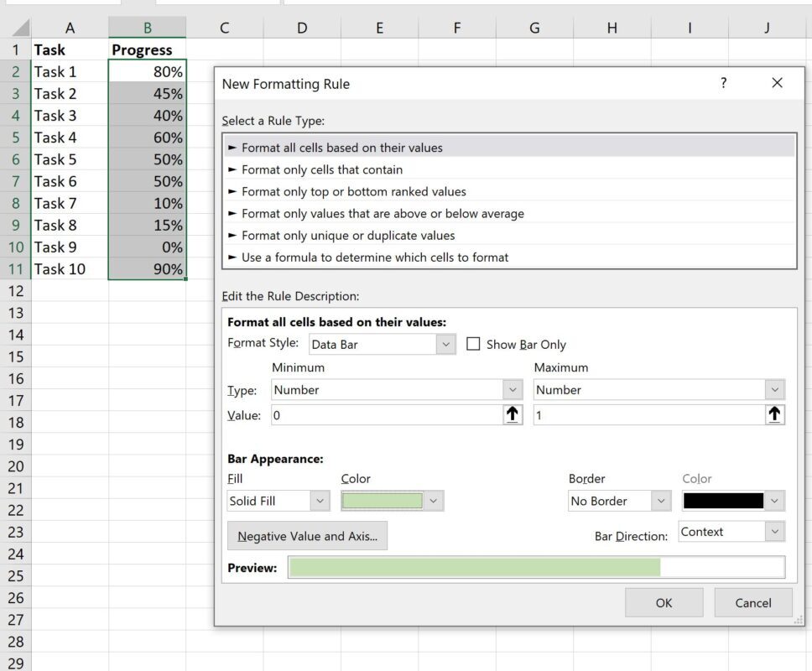Image resolution: width=812 pixels, height=671 pixels.
Task: Open the Maximum Type dropdown showing Number
Action: pyautogui.click(x=775, y=389)
